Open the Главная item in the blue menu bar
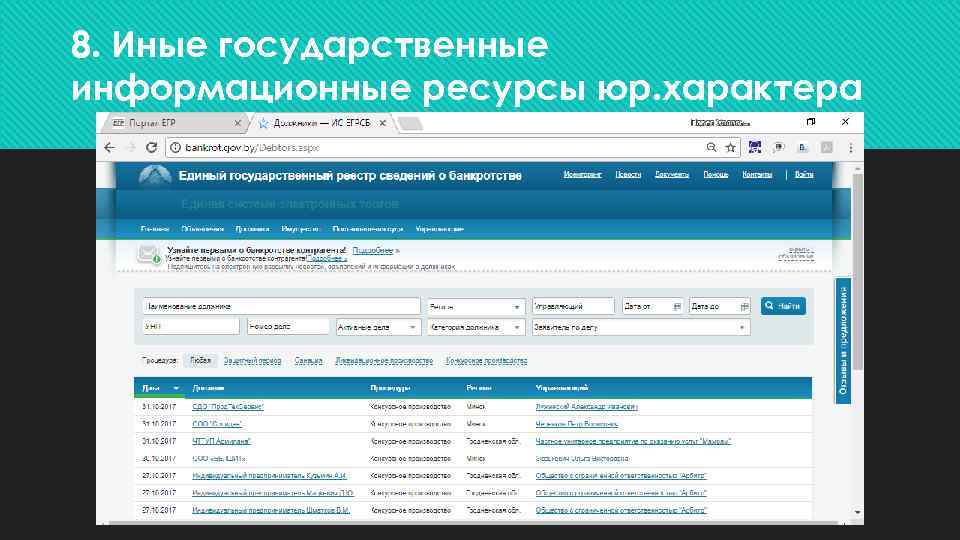 coord(155,229)
